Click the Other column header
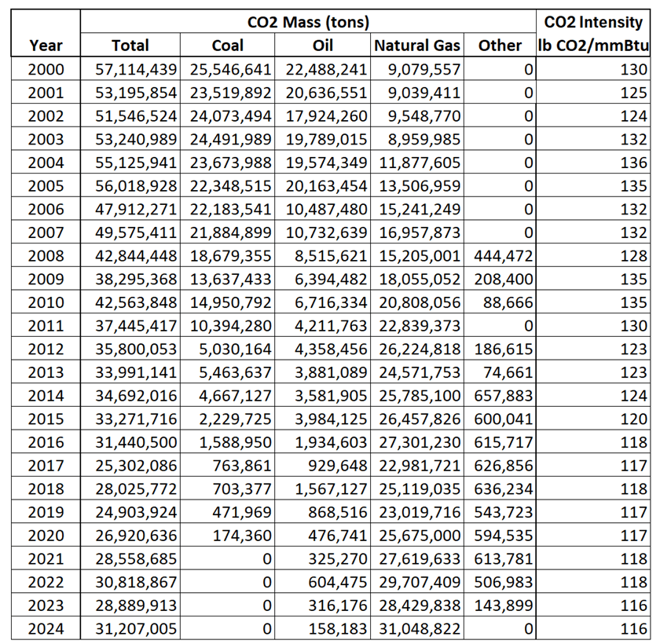 pos(500,46)
